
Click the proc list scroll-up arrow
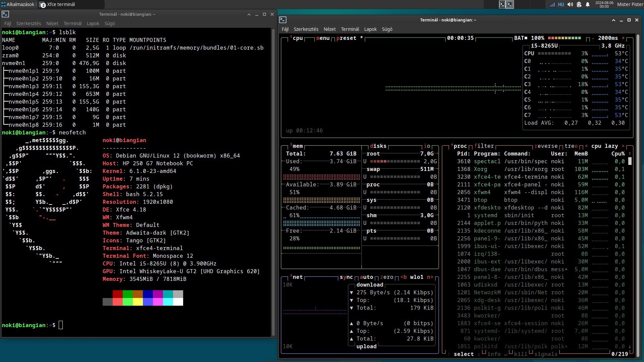tap(630, 154)
